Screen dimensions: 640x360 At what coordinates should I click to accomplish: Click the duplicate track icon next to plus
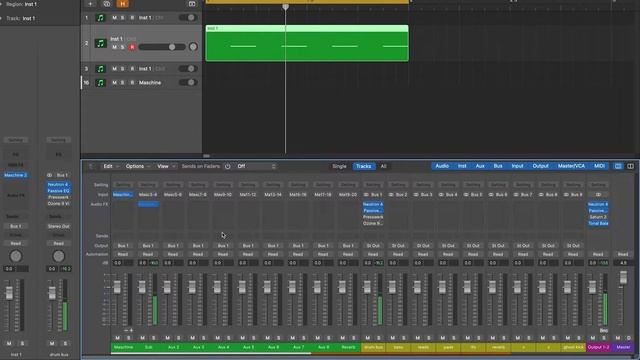[107, 4]
